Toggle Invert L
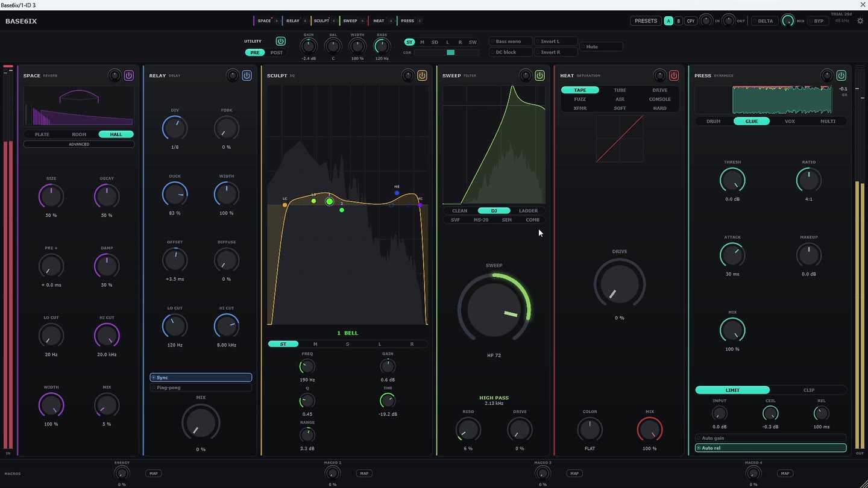 [x=556, y=42]
